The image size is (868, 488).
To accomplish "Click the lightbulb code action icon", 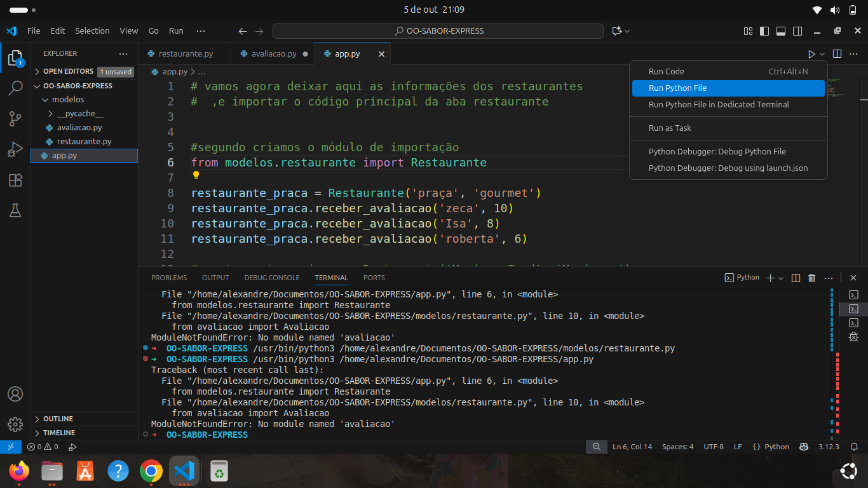I will [196, 175].
